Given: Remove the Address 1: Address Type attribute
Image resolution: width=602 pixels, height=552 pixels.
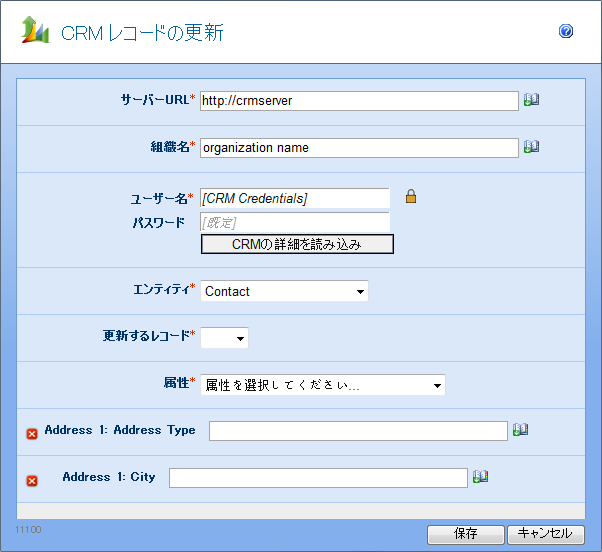Looking at the screenshot, I should pos(31,433).
